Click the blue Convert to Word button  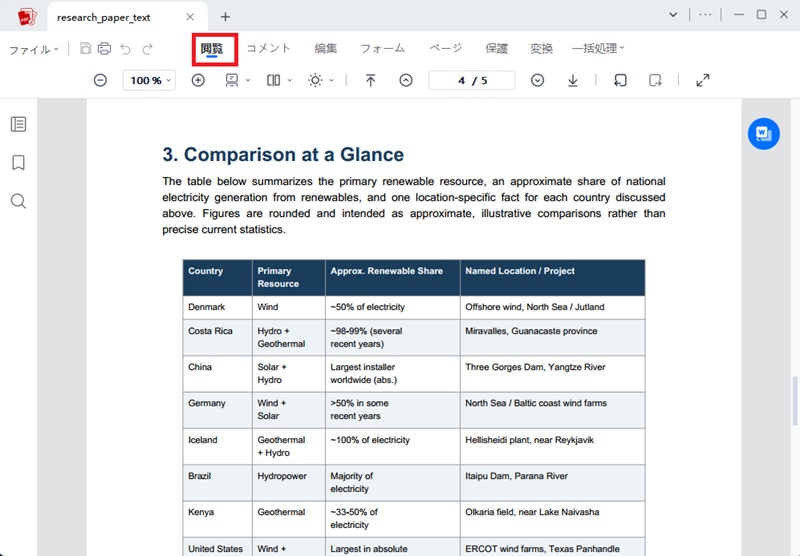point(763,134)
